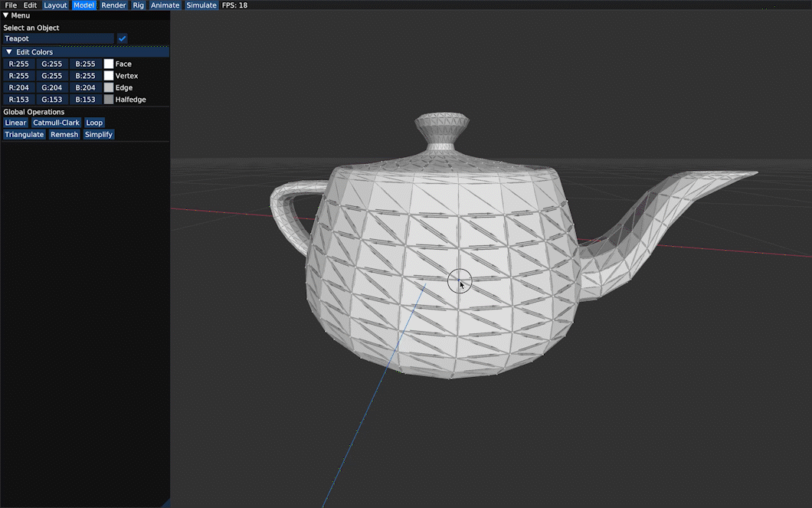Open the Edge color swatch
The width and height of the screenshot is (812, 508).
pyautogui.click(x=108, y=87)
